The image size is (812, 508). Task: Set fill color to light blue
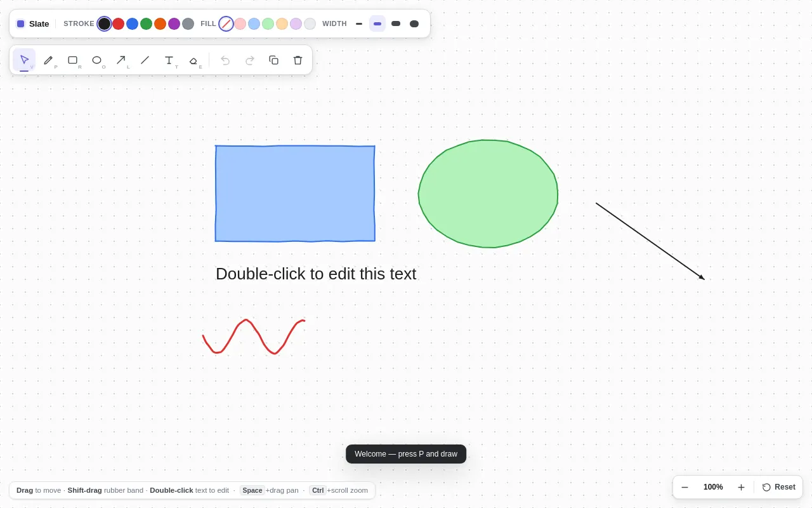click(254, 23)
